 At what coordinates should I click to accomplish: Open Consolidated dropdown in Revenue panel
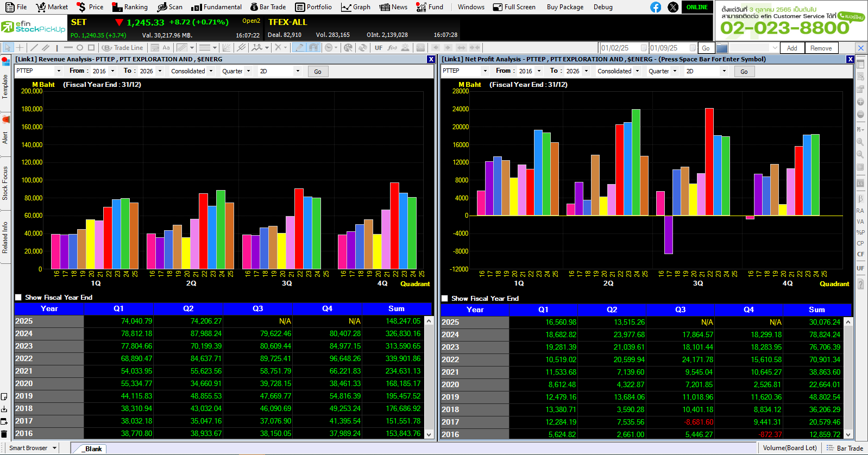(x=211, y=71)
